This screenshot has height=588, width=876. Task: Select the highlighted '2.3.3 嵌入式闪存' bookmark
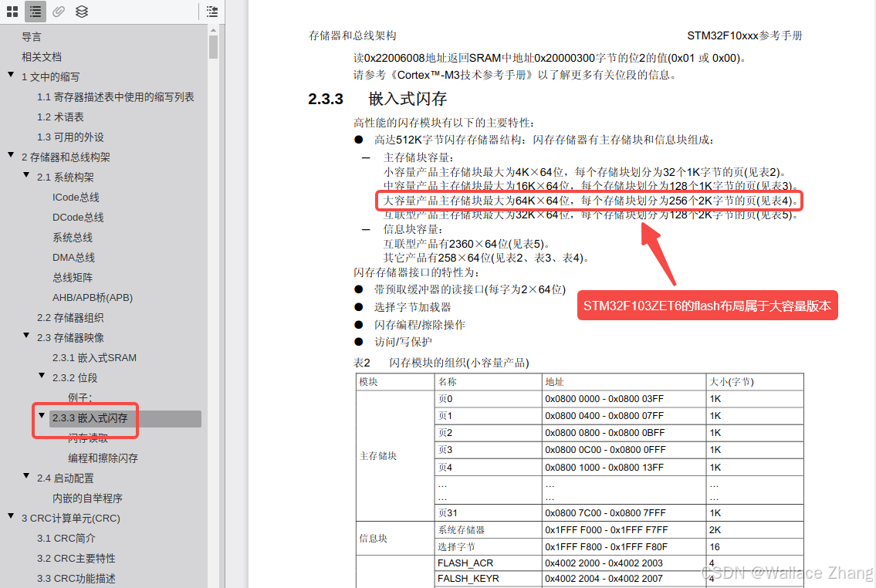[125, 418]
